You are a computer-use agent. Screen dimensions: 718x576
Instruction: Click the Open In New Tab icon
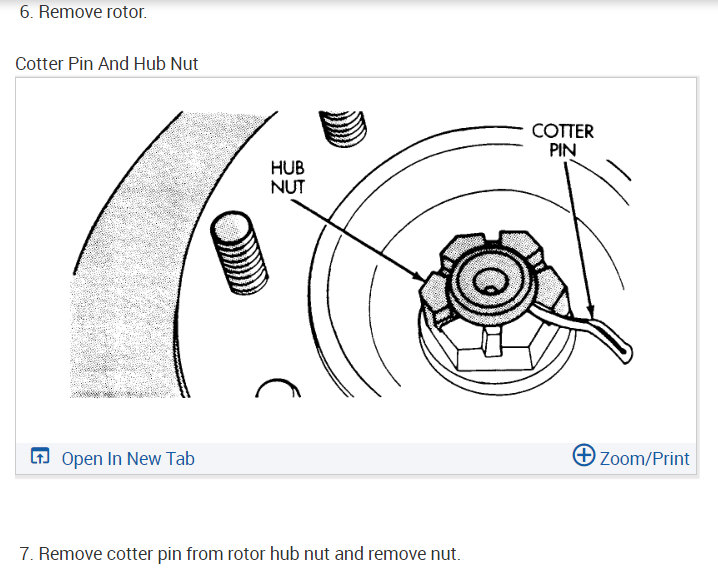pyautogui.click(x=40, y=456)
